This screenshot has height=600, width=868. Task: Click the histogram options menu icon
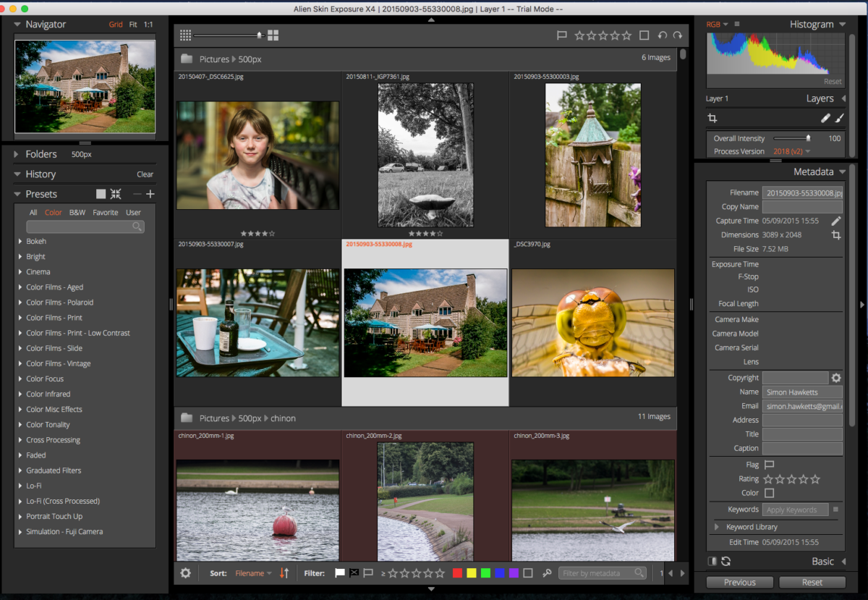click(737, 25)
